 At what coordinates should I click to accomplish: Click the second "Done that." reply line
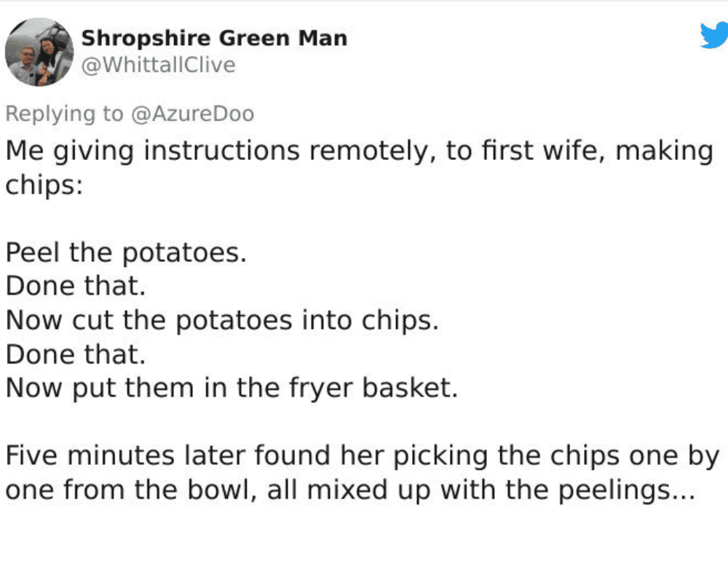(x=76, y=354)
